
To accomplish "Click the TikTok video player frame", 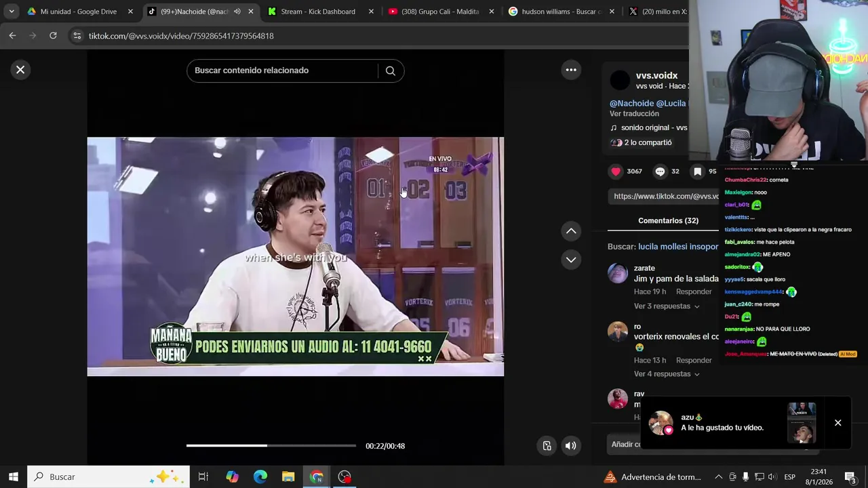I will 295,256.
